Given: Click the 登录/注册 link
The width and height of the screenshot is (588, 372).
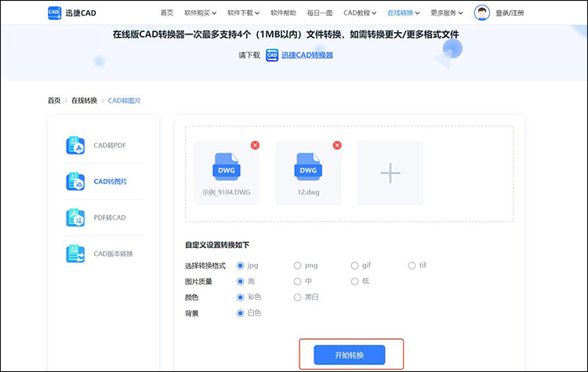Looking at the screenshot, I should point(510,13).
